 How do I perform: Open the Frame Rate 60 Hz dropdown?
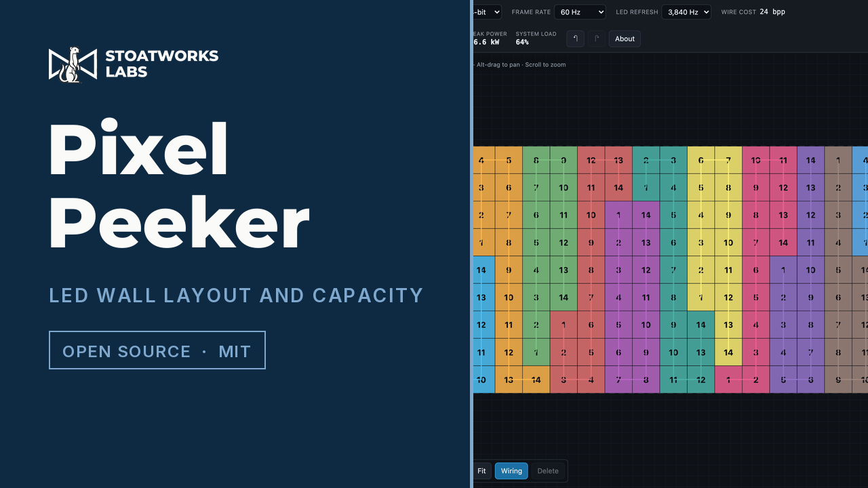(580, 12)
